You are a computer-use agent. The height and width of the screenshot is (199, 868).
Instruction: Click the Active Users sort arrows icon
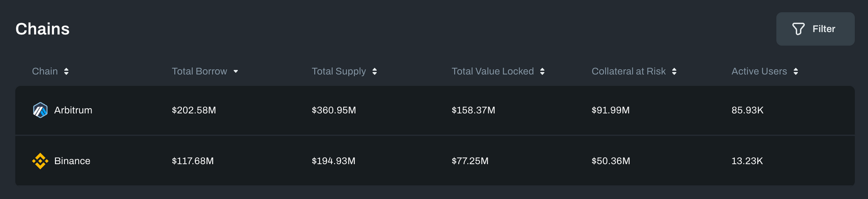pyautogui.click(x=796, y=72)
